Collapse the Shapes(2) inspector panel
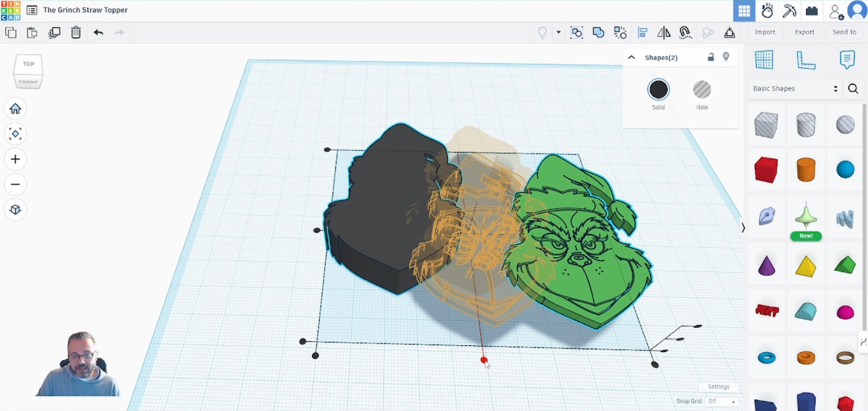The image size is (868, 411). coord(632,57)
